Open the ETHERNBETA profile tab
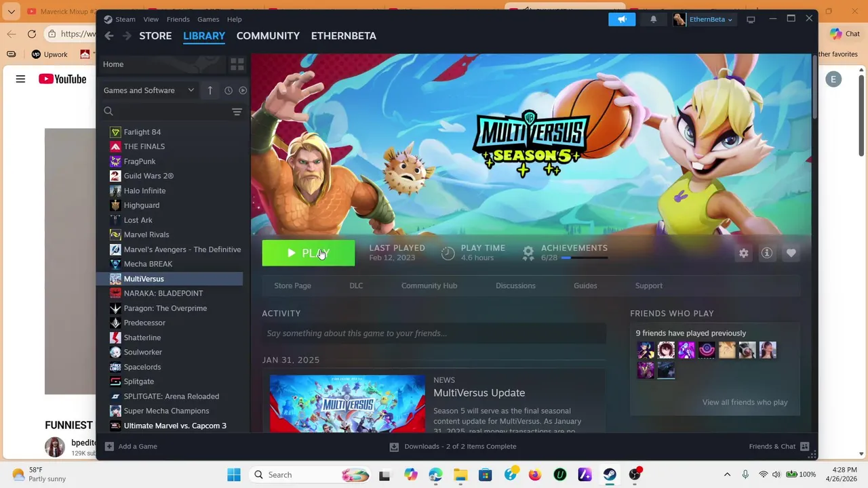 point(344,36)
